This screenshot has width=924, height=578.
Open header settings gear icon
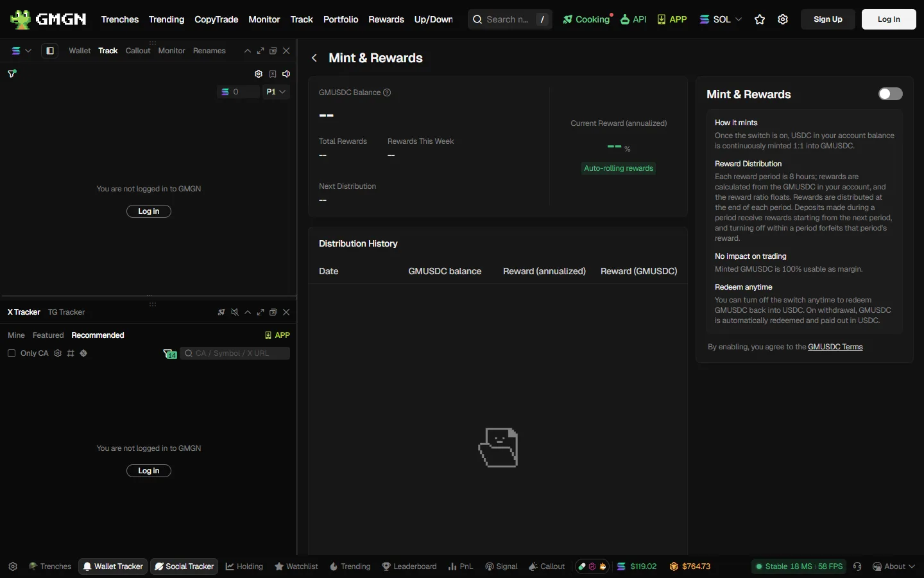(783, 19)
